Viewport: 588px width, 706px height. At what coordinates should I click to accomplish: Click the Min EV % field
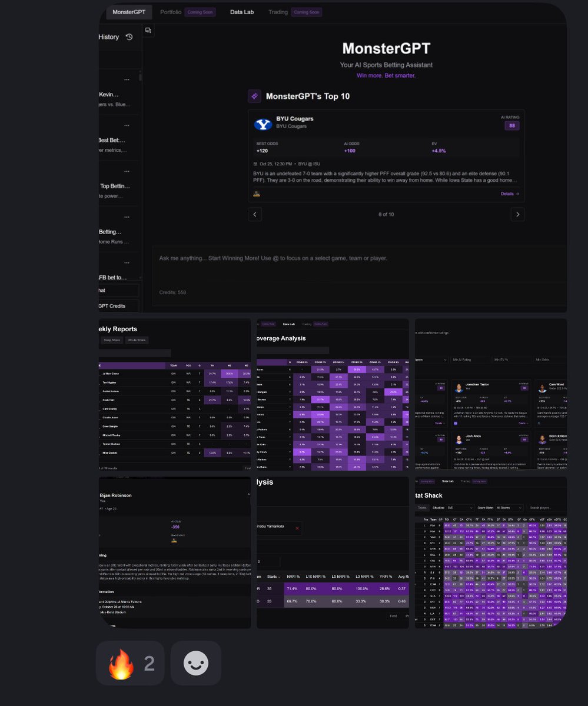point(511,359)
